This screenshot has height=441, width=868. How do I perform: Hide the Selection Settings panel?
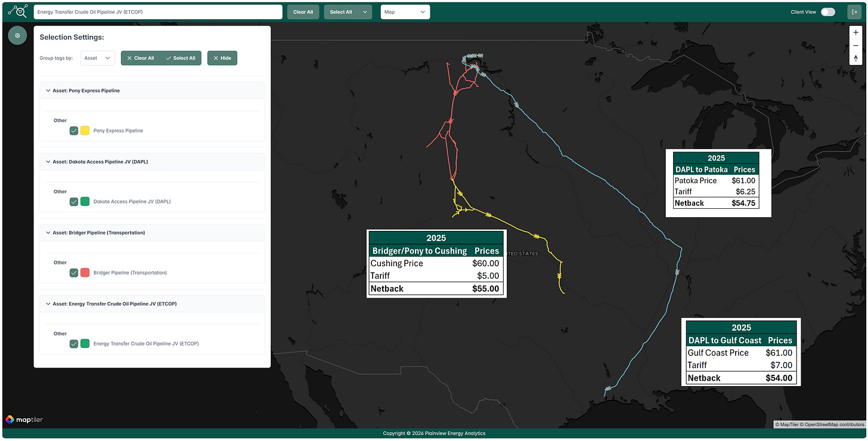(x=222, y=58)
